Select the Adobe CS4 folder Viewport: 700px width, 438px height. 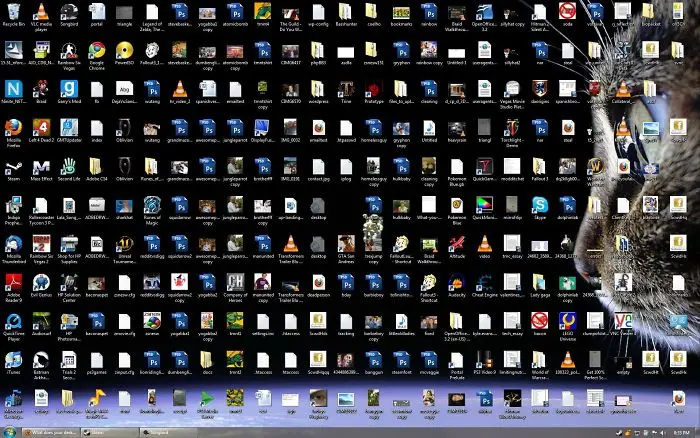(97, 166)
